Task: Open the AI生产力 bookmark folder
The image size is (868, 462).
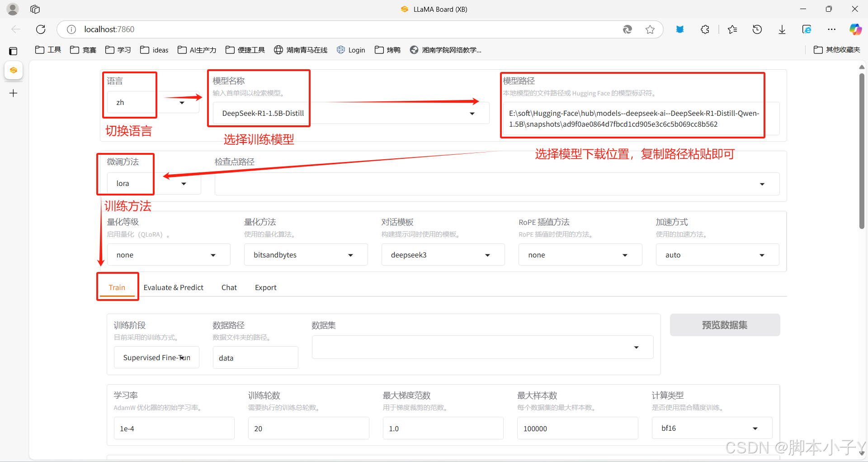Action: coord(197,50)
